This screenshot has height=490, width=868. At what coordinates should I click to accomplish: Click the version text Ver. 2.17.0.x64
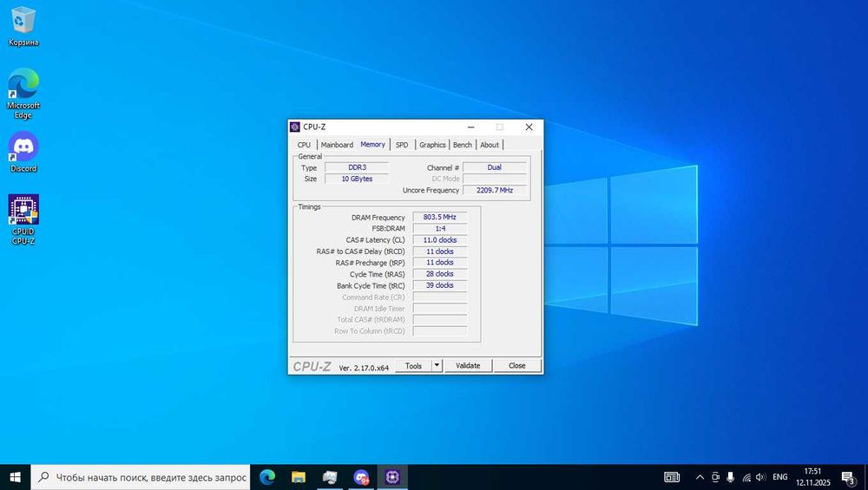364,368
